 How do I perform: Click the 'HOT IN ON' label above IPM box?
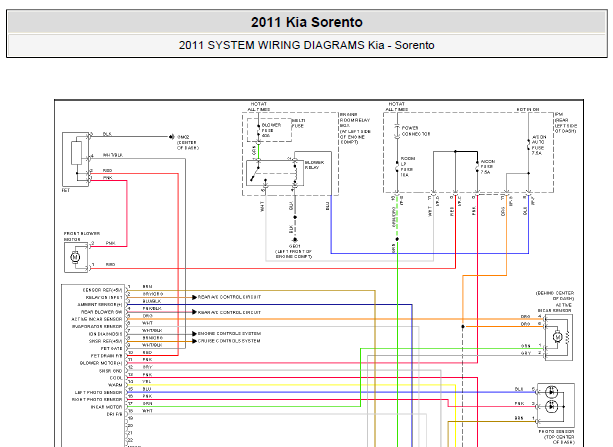click(528, 110)
